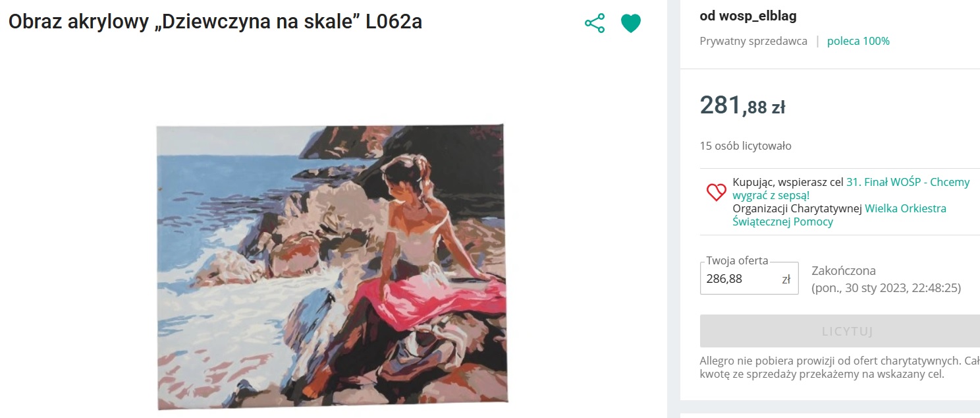Click the greyed-out LICYTUJ button

(848, 331)
